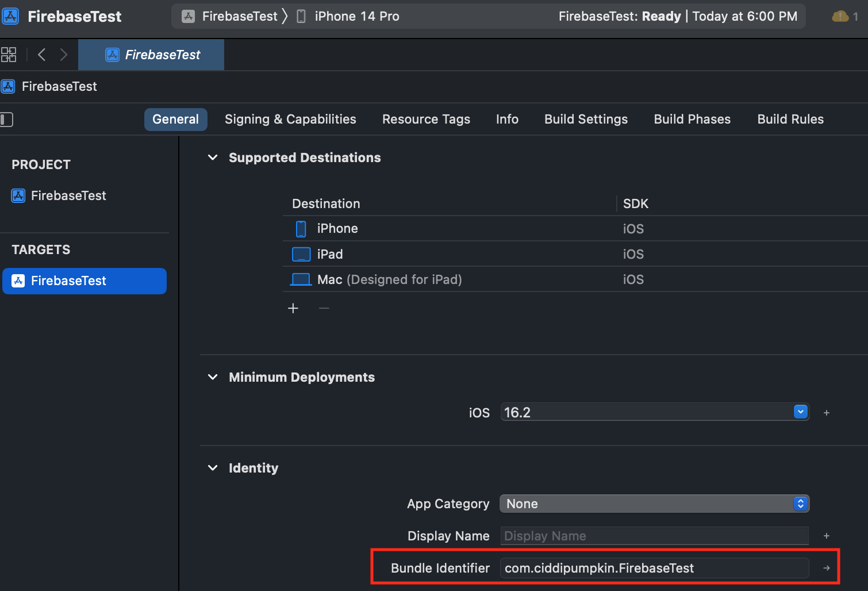Click the Display Name input field
Image resolution: width=868 pixels, height=591 pixels.
(x=655, y=536)
